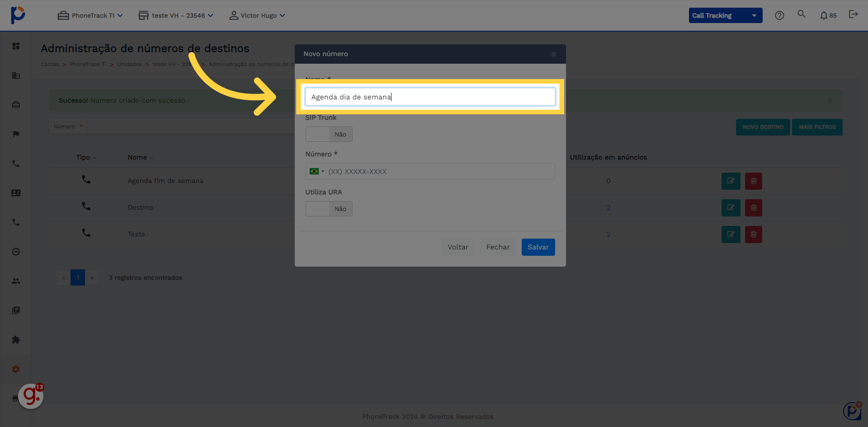Open the country flag code selector
The width and height of the screenshot is (868, 427).
point(316,171)
